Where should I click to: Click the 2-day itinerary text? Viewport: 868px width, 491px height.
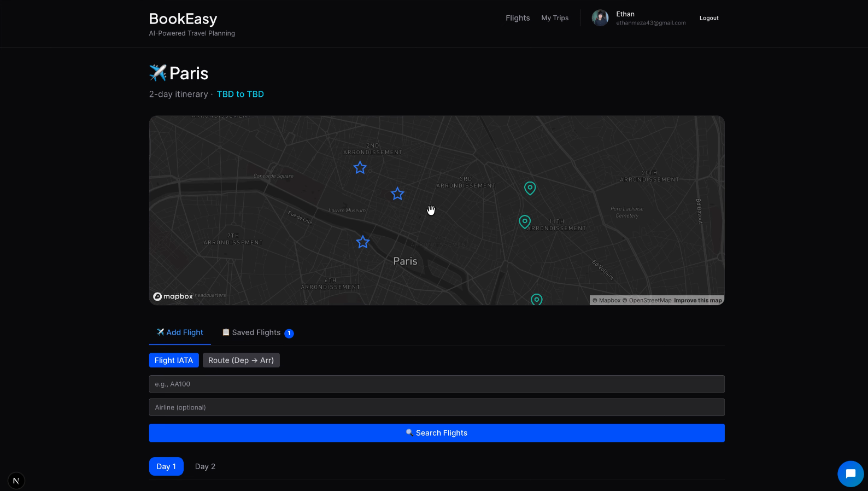coord(178,94)
